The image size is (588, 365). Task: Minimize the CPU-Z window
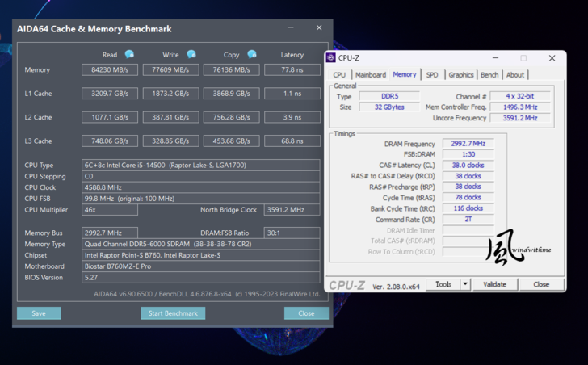pyautogui.click(x=494, y=58)
